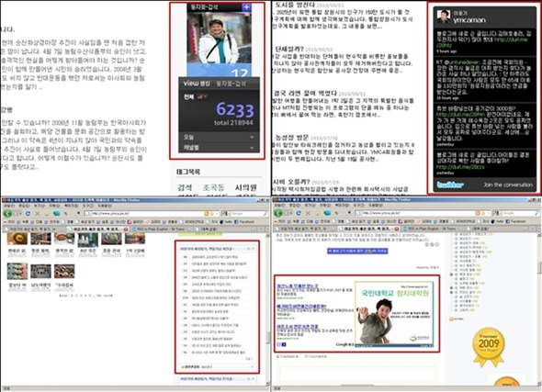Open the 김석 tag link
This screenshot has width=542, height=392.
[x=185, y=187]
